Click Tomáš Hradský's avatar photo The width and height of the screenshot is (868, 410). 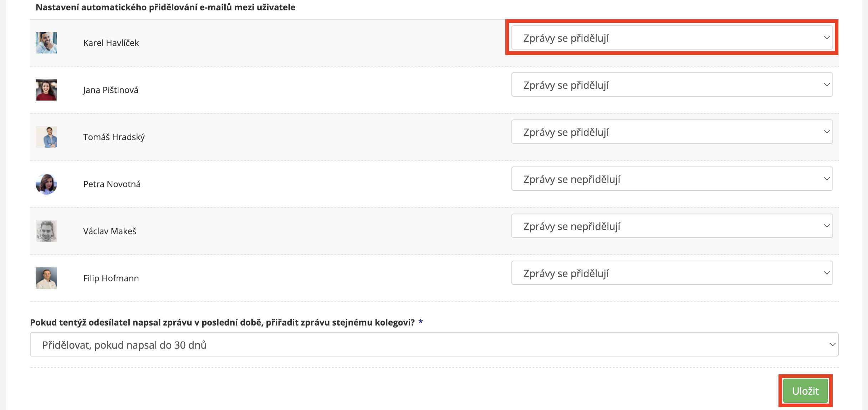point(46,137)
